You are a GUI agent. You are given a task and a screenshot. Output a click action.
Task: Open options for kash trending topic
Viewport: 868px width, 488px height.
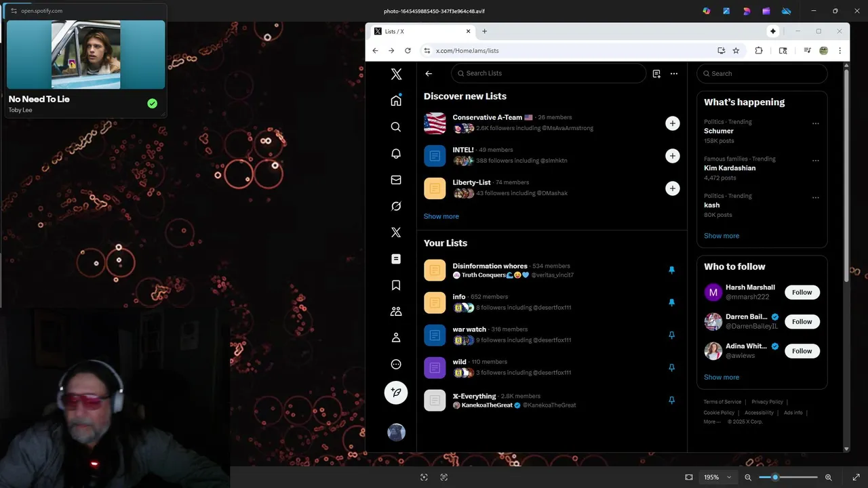pos(816,198)
